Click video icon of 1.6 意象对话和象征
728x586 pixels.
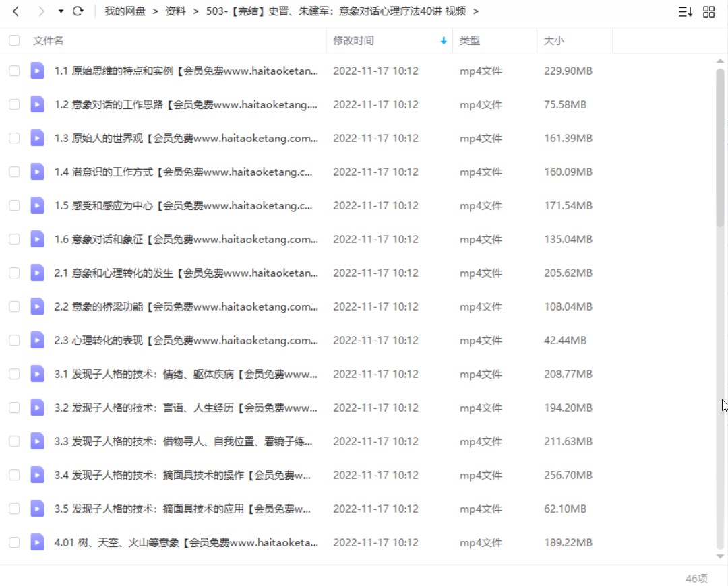[38, 239]
